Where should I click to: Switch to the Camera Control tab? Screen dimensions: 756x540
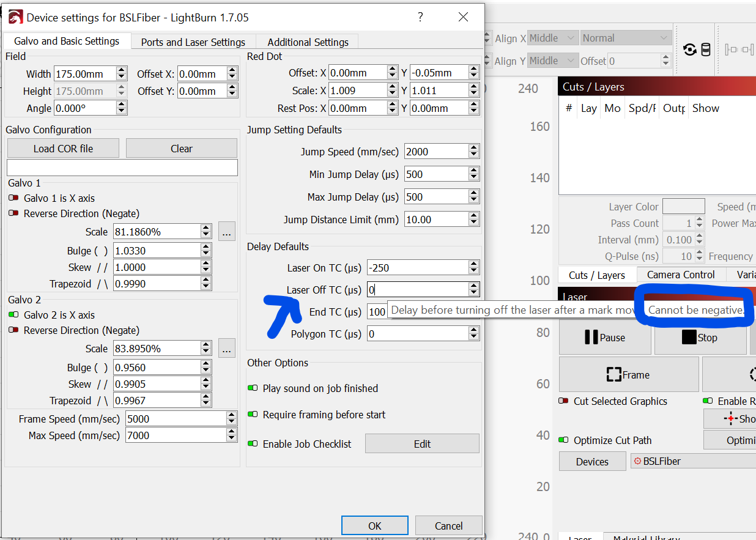tap(681, 275)
